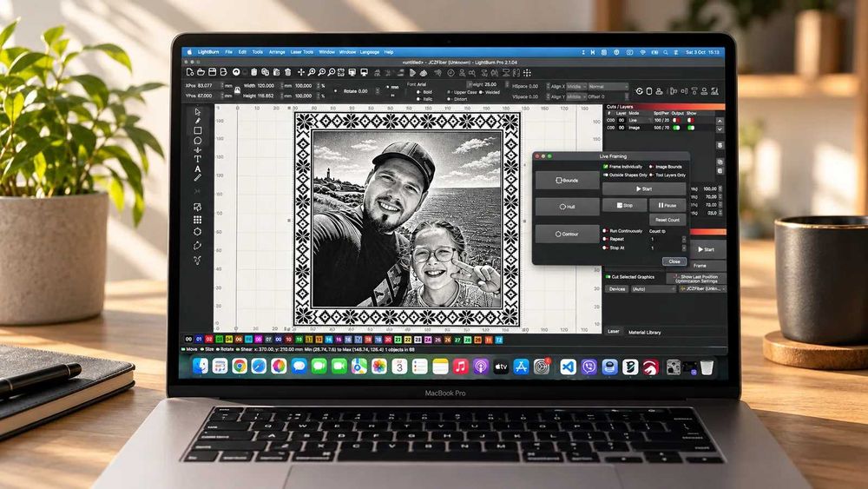The width and height of the screenshot is (868, 489).
Task: Click the Open File folder icon
Action: point(201,73)
